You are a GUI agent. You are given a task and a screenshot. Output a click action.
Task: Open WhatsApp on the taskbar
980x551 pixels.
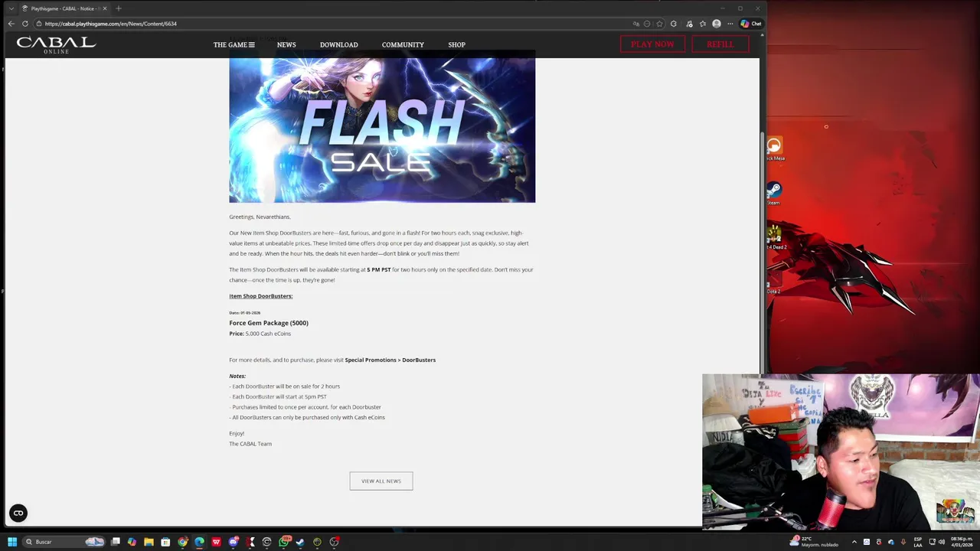pos(284,542)
